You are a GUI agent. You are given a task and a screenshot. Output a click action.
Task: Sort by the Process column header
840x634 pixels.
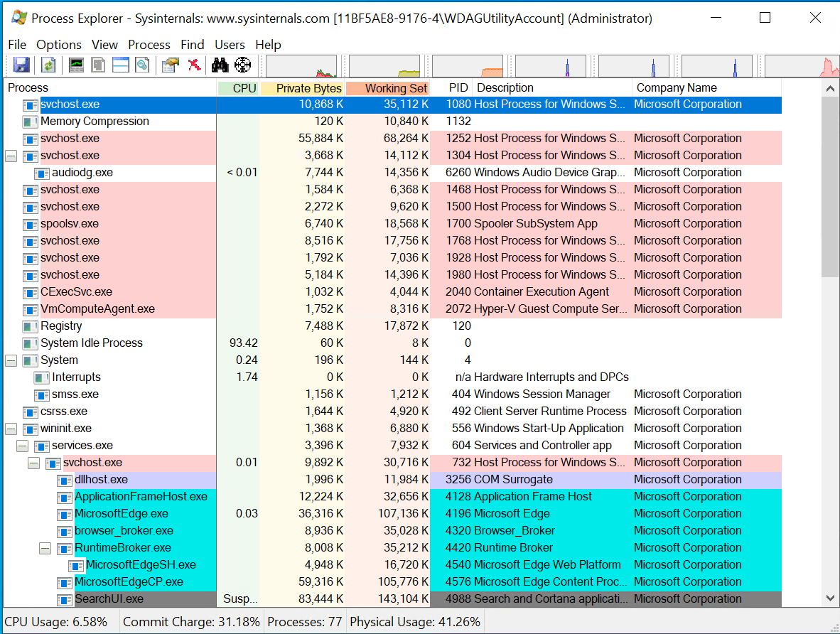point(110,88)
